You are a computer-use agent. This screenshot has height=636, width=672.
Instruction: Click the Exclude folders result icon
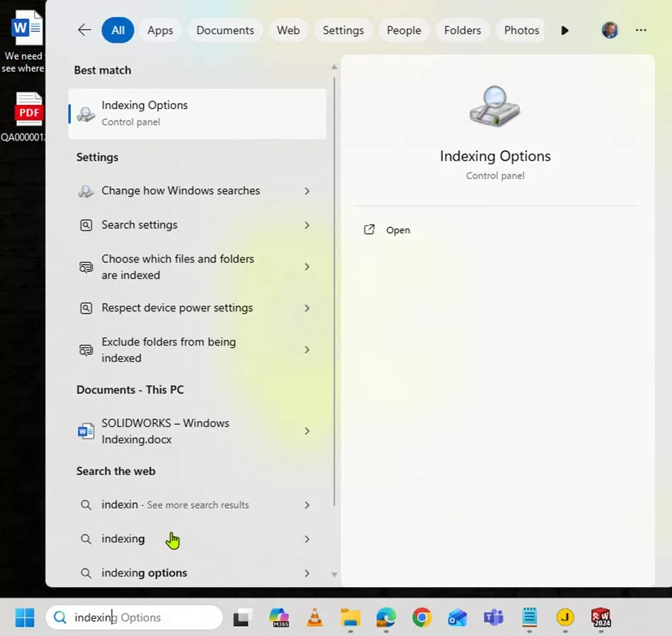(x=86, y=350)
